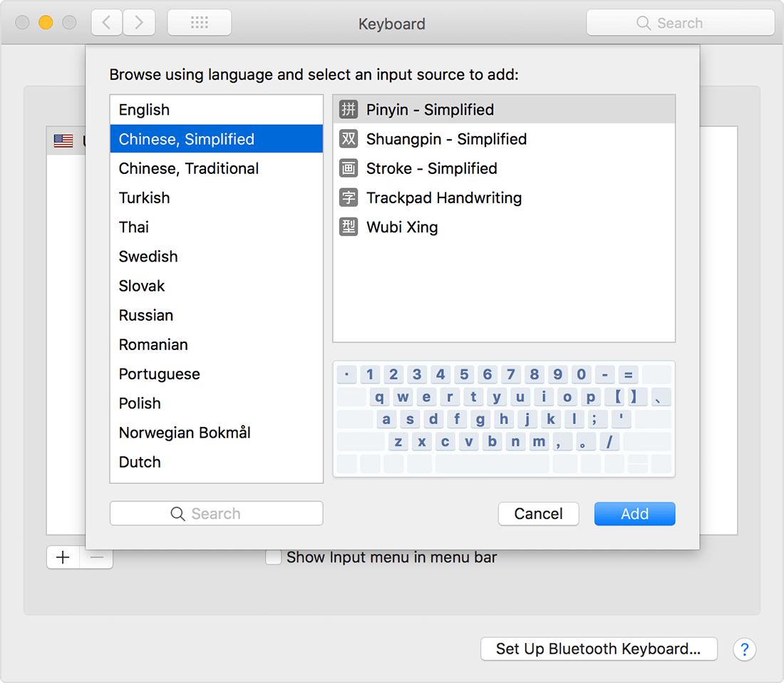
Task: Select the Wubi Xing icon
Action: (x=349, y=227)
